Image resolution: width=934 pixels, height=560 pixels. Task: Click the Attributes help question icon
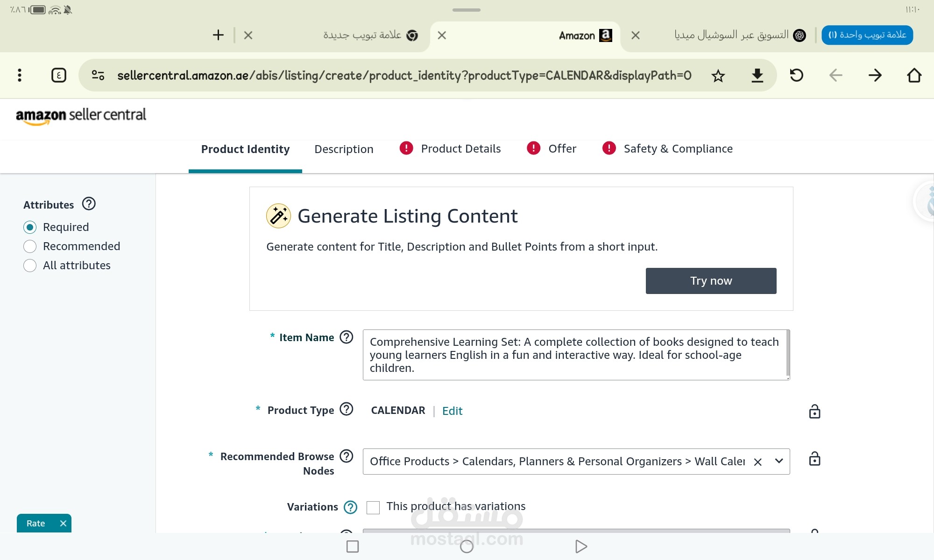[x=89, y=204]
